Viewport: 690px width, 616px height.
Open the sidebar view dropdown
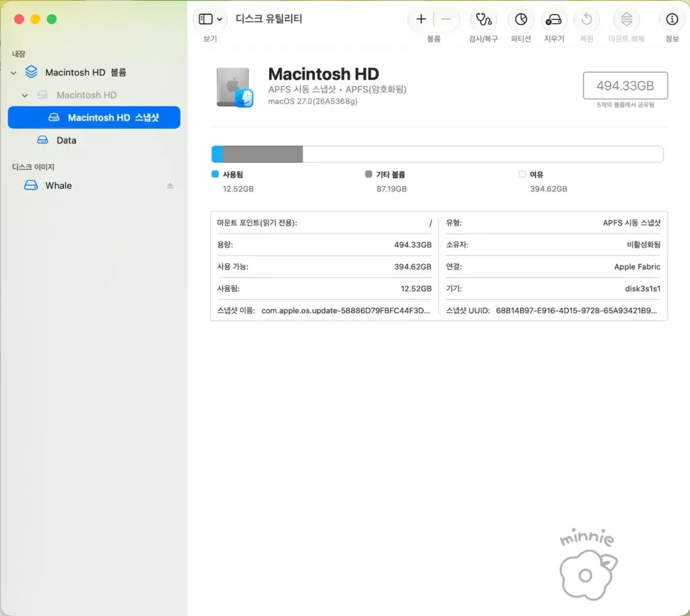(210, 19)
